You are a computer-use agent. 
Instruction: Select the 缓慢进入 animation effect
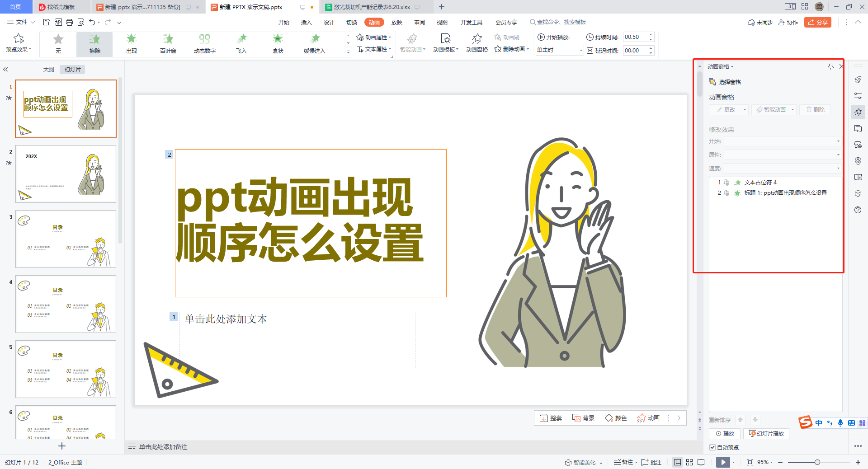(314, 44)
